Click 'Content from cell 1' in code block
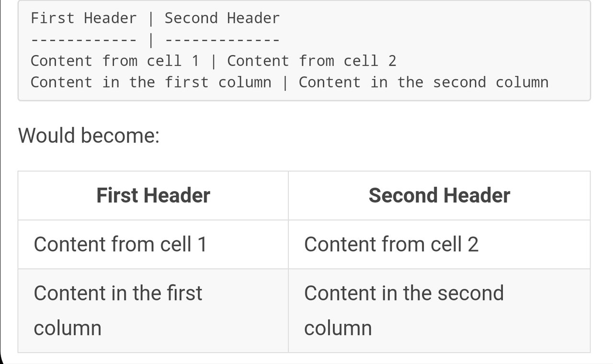 click(114, 61)
